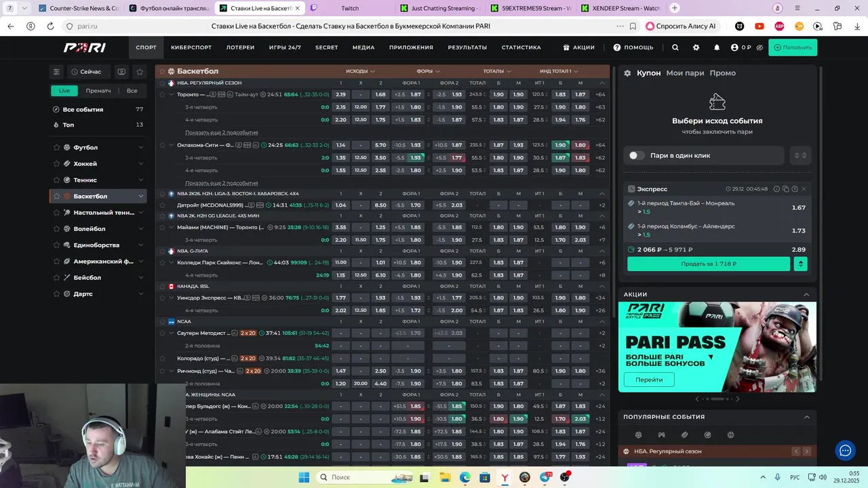Viewport: 868px width, 488px height.
Task: Open the settings gear in PARI header
Action: (696, 47)
